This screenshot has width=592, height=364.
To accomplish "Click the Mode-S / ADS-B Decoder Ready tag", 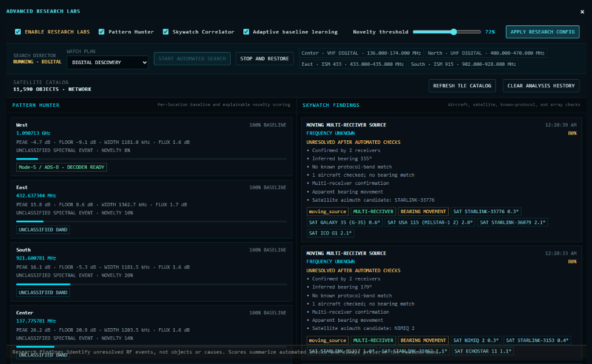I will 61,167.
